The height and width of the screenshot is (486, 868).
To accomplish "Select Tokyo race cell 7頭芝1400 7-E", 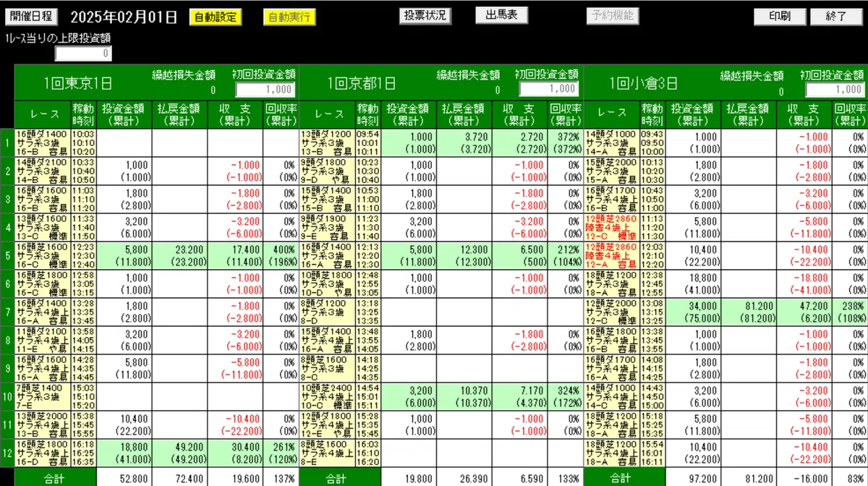I will (x=42, y=396).
